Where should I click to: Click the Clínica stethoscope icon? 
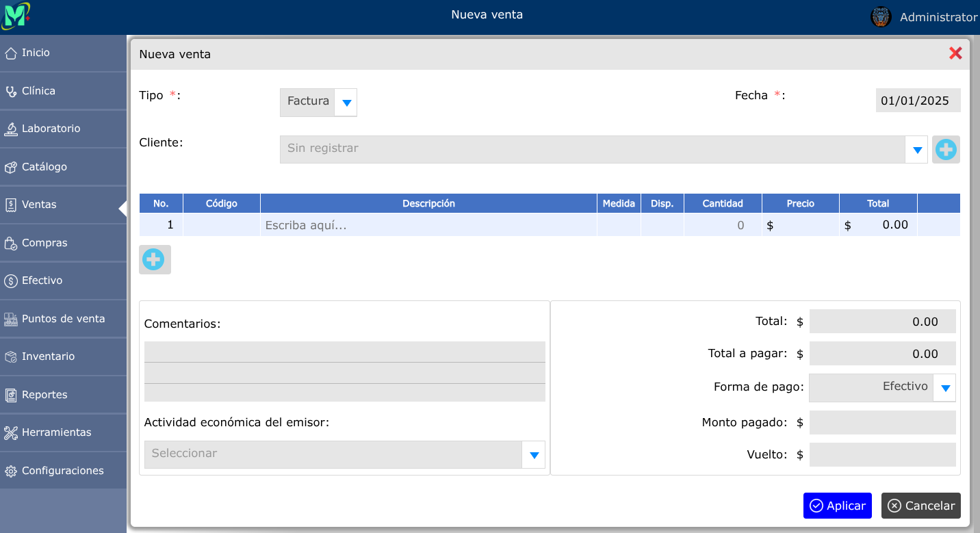click(x=10, y=91)
